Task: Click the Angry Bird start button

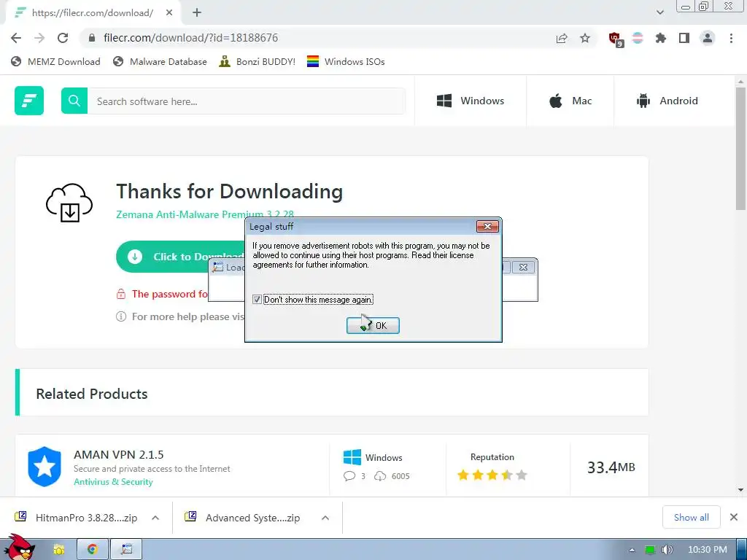Action: tap(20, 548)
